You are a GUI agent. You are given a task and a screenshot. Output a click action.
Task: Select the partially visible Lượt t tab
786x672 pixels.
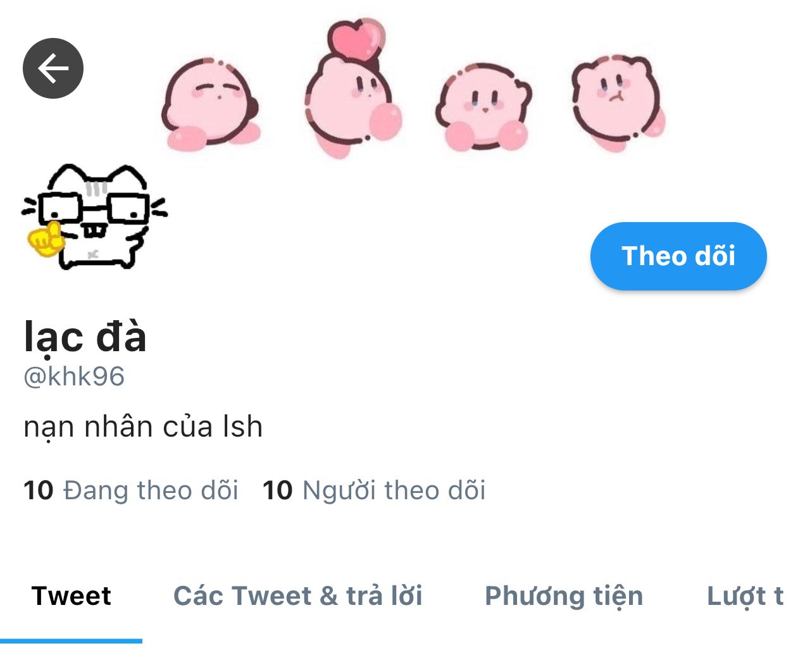(745, 597)
